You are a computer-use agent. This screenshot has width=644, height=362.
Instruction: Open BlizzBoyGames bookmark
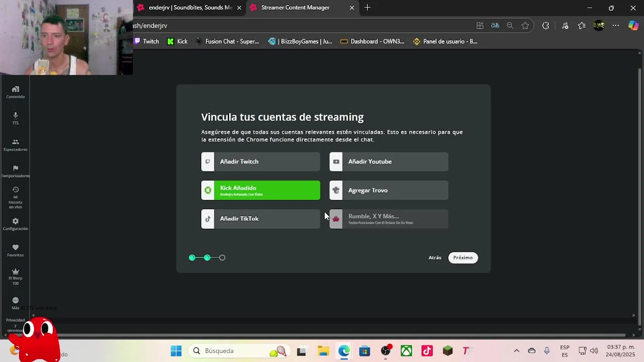[300, 42]
